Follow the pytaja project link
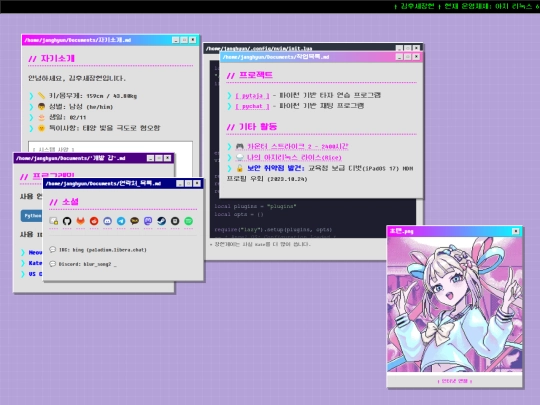The width and height of the screenshot is (540, 405). pyautogui.click(x=252, y=95)
